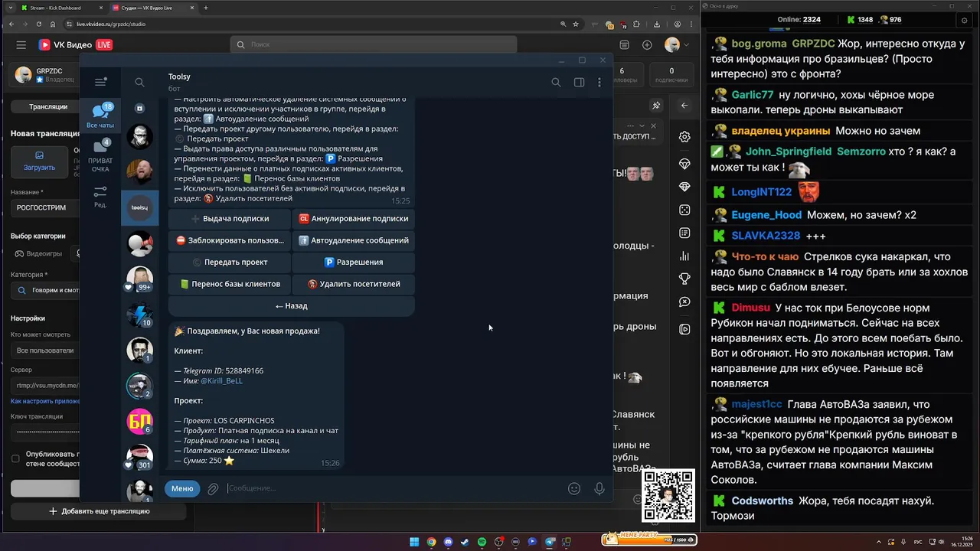Record voice message with microphone icon
Screen dimensions: 980x551
(x=599, y=488)
